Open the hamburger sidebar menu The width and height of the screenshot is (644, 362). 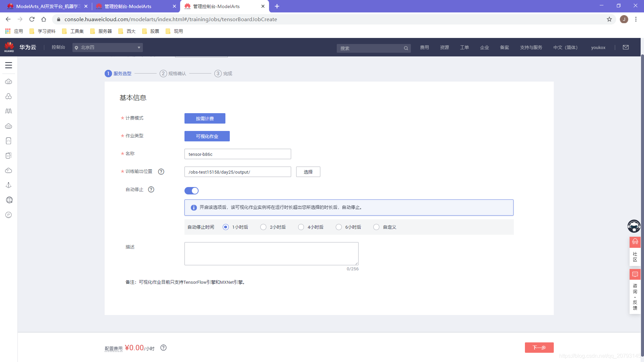[x=9, y=65]
